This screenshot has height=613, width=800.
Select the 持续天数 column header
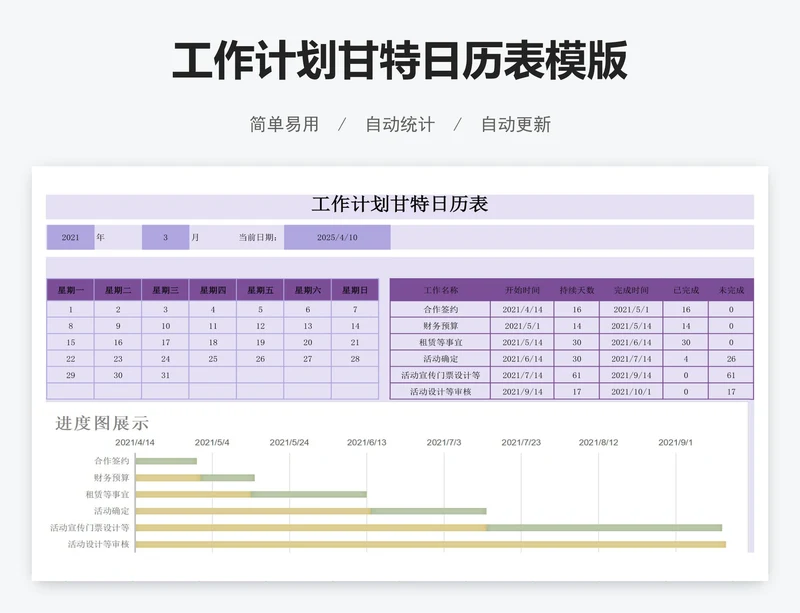coord(576,290)
